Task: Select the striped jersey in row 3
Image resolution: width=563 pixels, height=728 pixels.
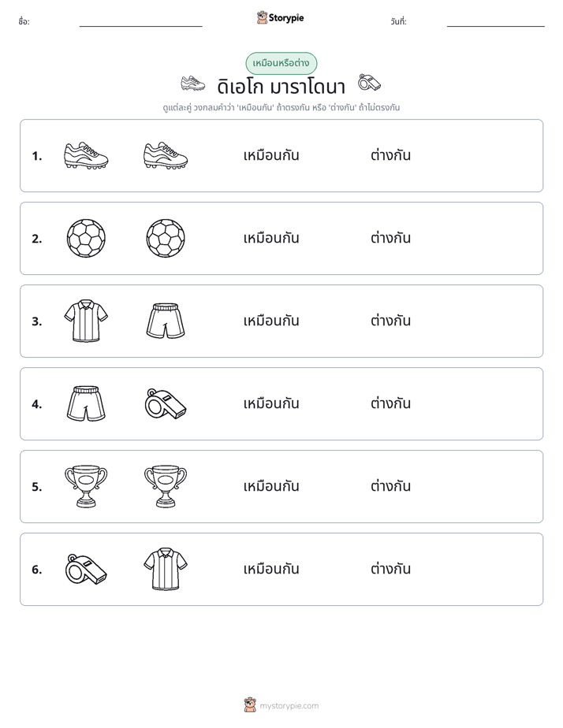Action: [86, 321]
